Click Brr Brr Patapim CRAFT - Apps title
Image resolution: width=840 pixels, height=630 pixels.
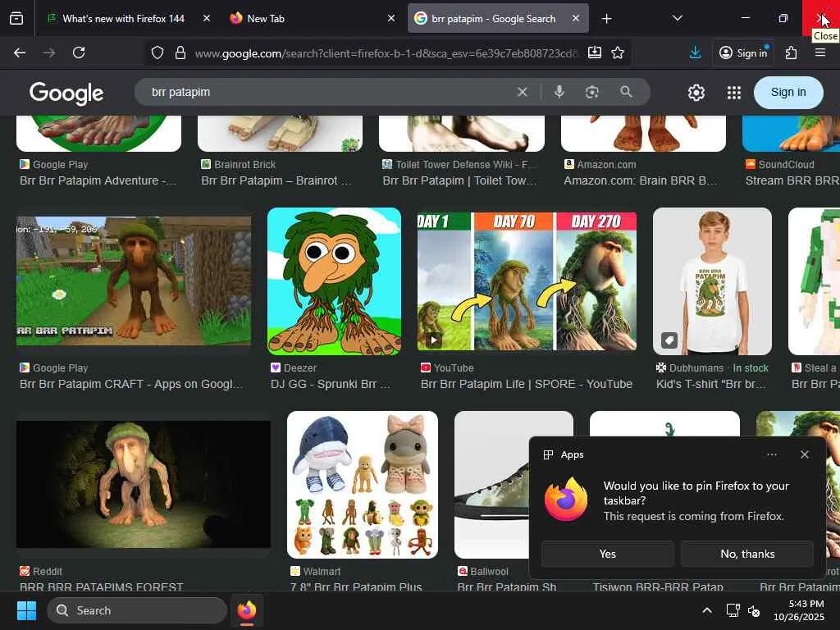pos(131,384)
